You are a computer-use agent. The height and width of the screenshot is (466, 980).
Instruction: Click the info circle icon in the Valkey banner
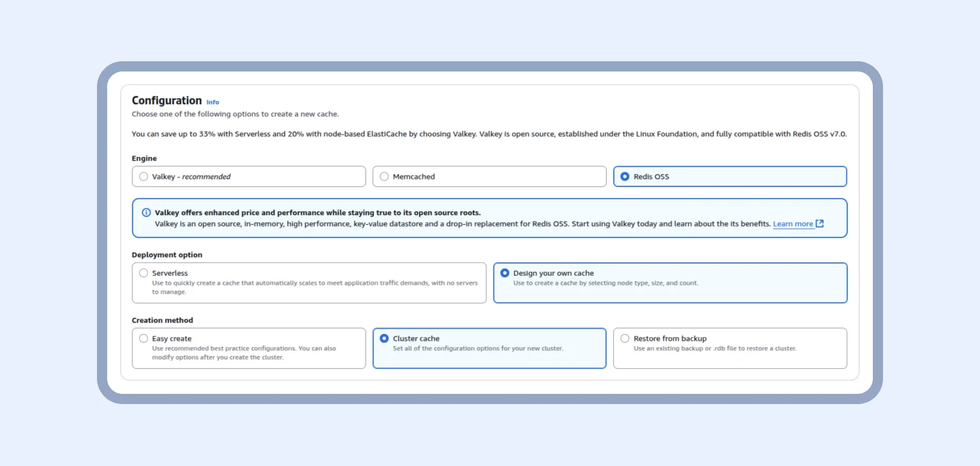[145, 213]
